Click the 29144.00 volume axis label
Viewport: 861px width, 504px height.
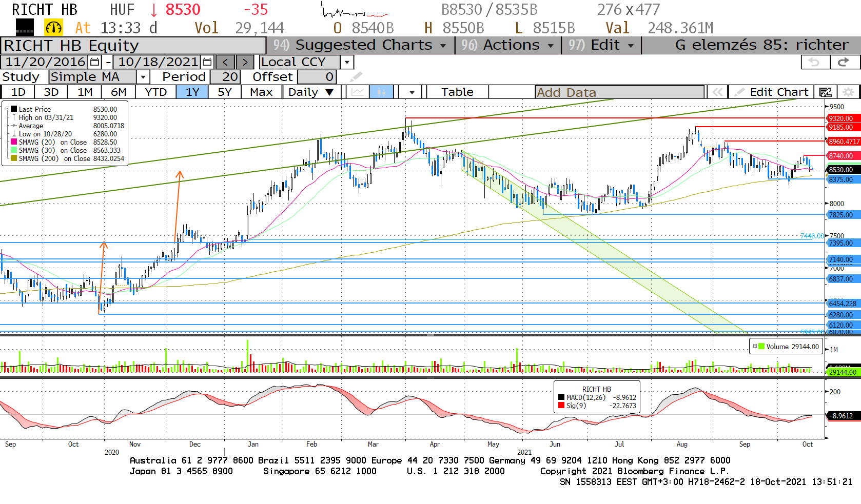point(844,372)
